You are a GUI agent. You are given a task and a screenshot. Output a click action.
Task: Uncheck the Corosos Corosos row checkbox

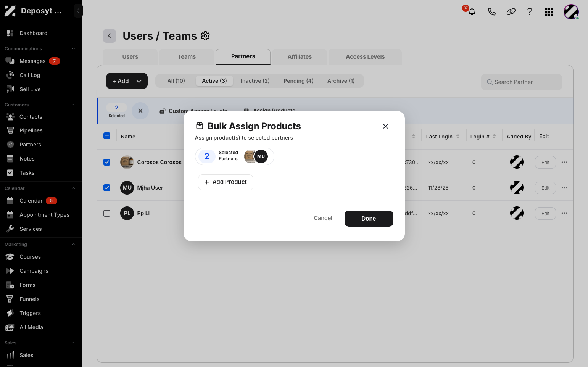click(107, 162)
